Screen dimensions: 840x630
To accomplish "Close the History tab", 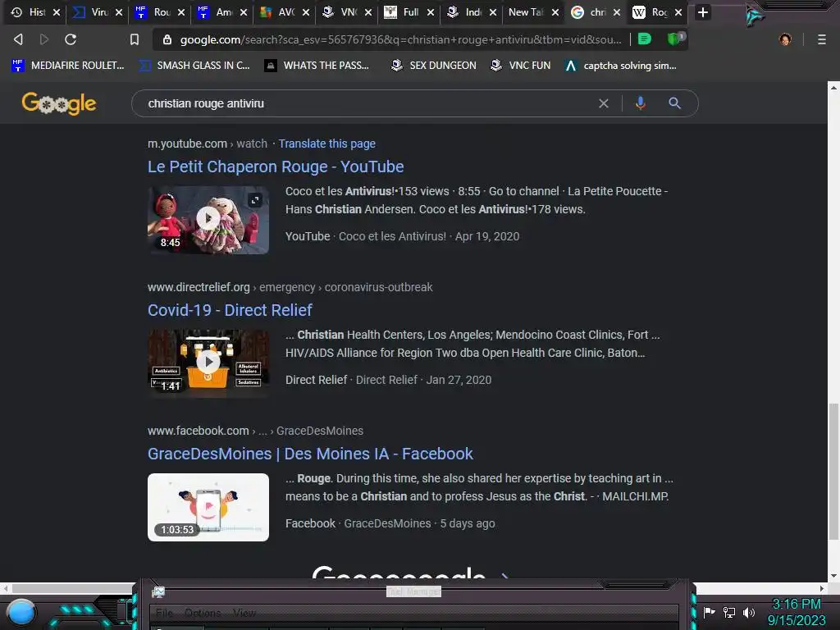I will pos(57,12).
